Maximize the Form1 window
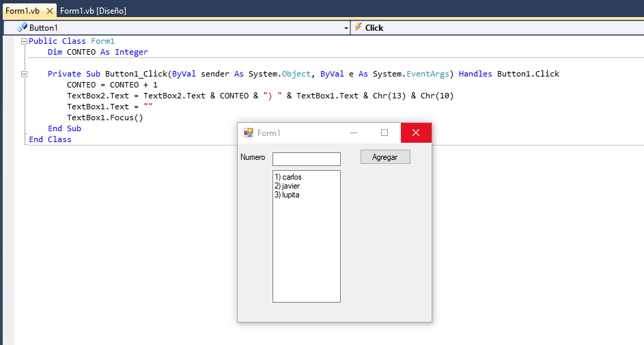Viewport: 644px width, 345px height. coord(384,133)
